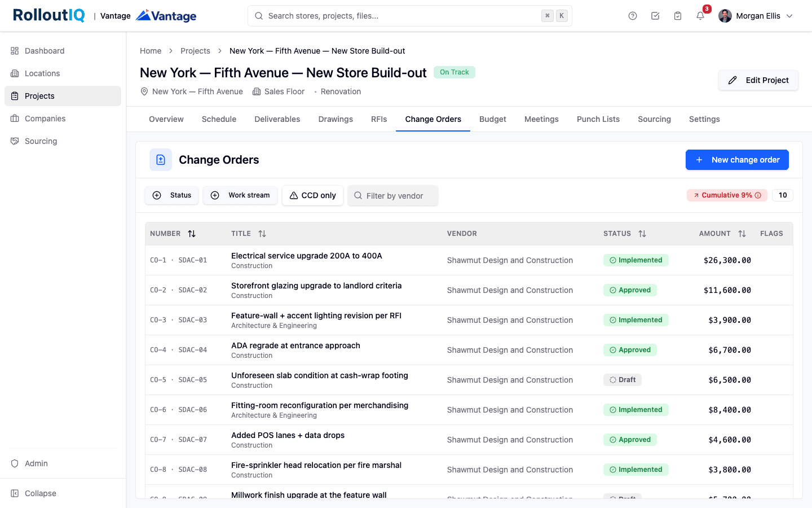
Task: Open the clipboard icon in header
Action: (x=678, y=16)
